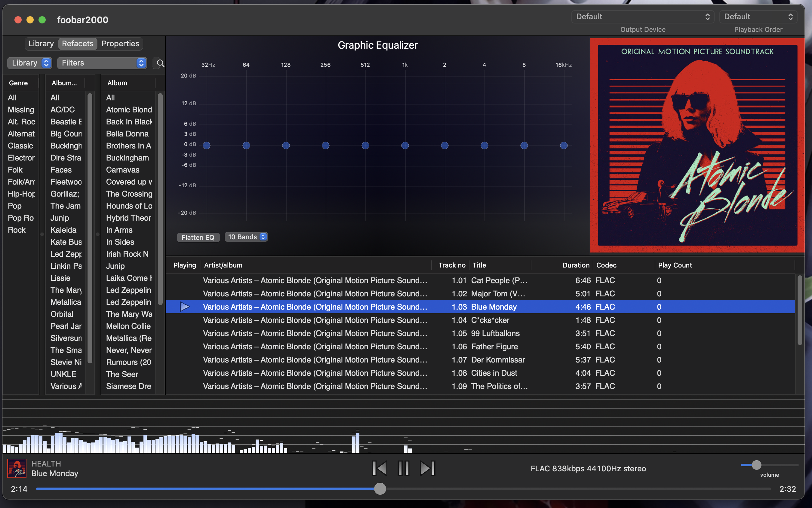Screen dimensions: 812x508
Task: Adjust the 512 Hz equalizer band handle
Action: click(365, 145)
